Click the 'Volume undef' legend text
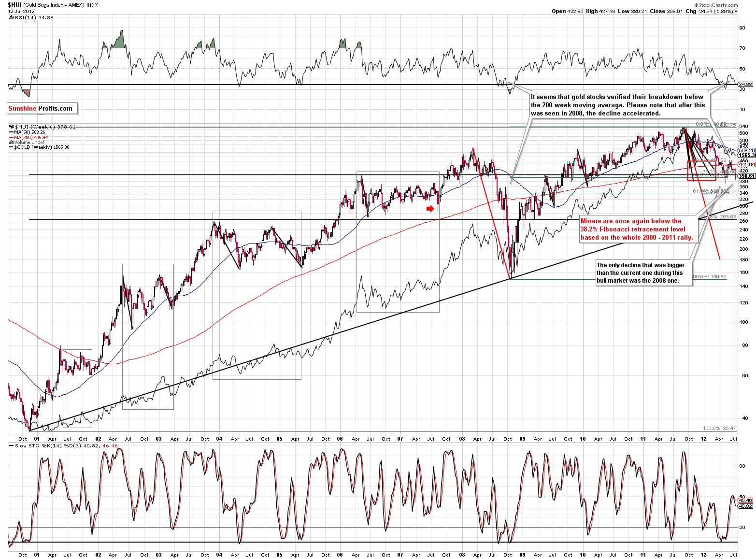The width and height of the screenshot is (756, 559). (x=29, y=142)
